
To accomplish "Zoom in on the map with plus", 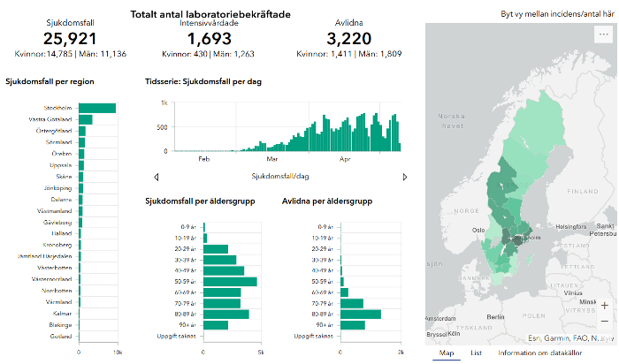I will (x=604, y=306).
